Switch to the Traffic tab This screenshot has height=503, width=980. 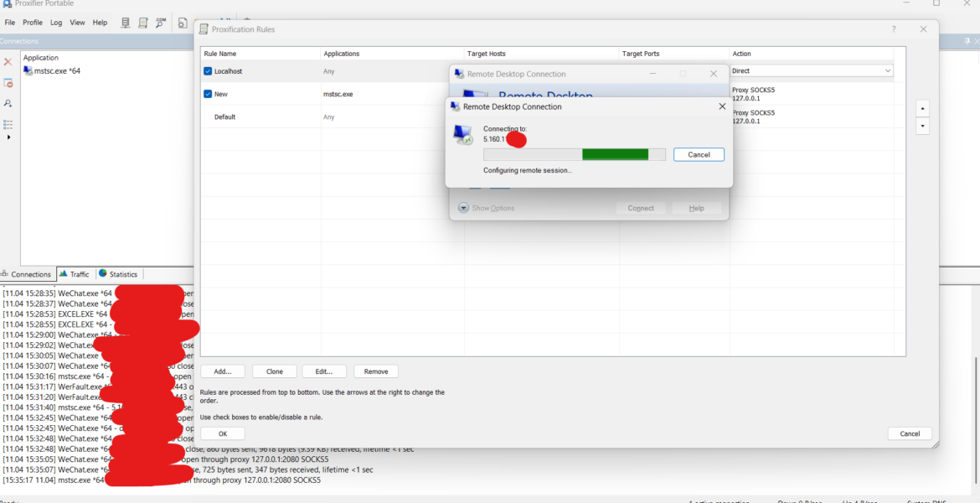pyautogui.click(x=75, y=274)
